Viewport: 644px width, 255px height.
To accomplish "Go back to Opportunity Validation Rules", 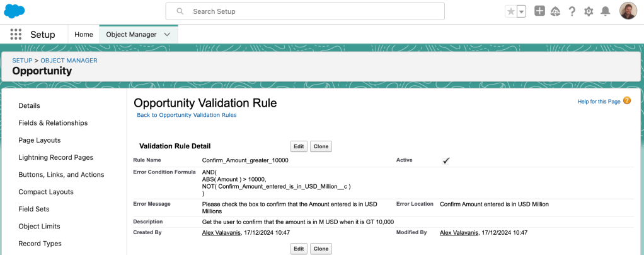I will [x=187, y=116].
